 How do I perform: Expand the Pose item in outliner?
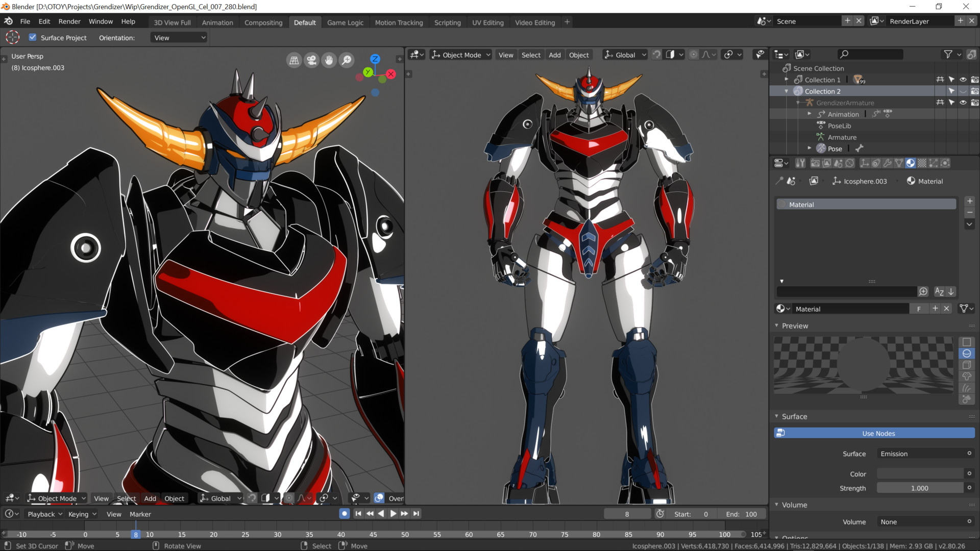tap(810, 148)
